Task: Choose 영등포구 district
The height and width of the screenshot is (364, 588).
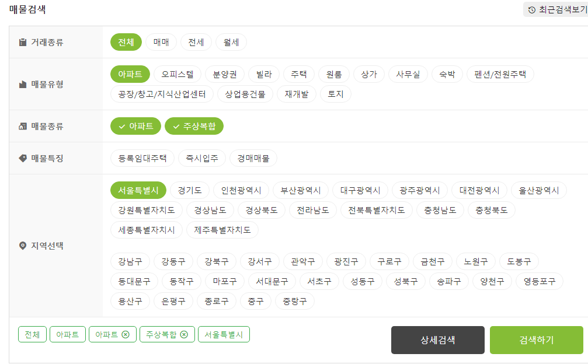Action: click(x=540, y=281)
